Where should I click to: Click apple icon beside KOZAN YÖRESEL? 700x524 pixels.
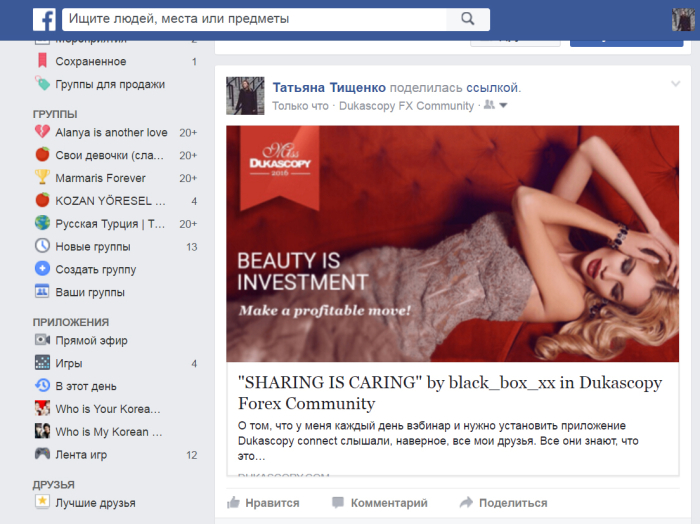42,200
